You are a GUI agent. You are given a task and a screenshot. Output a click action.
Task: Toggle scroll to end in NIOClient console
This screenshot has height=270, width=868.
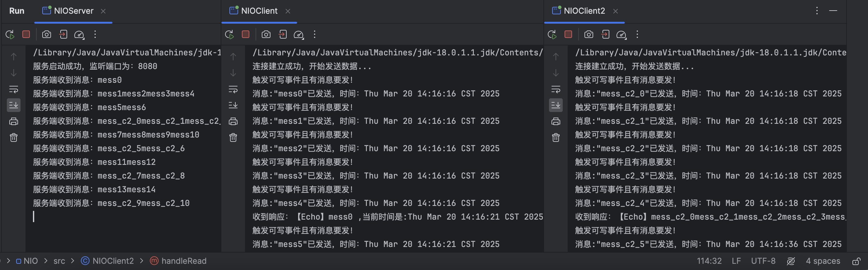pyautogui.click(x=233, y=105)
